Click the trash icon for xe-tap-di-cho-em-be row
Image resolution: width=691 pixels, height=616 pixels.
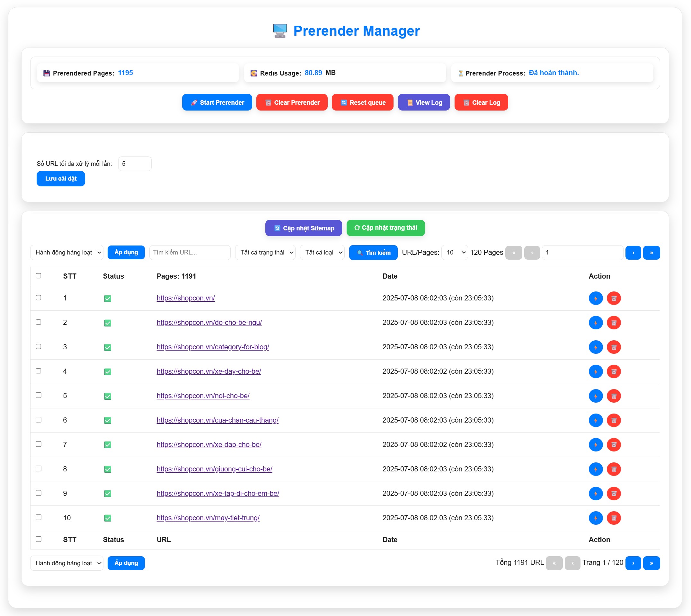click(x=614, y=493)
